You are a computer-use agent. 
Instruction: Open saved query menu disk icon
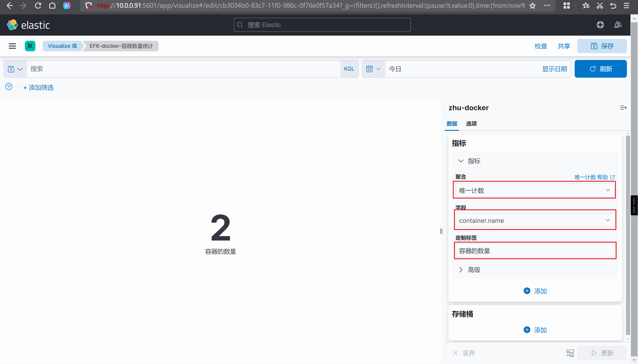coord(15,69)
